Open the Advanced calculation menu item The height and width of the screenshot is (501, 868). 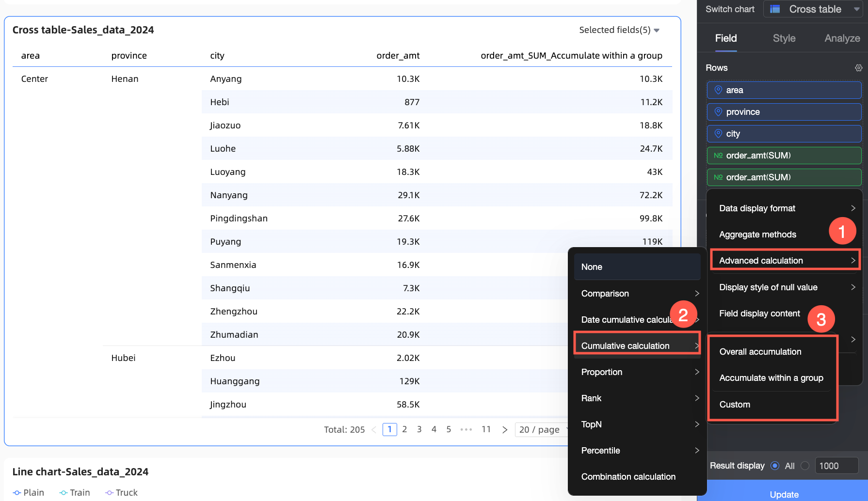click(x=785, y=261)
